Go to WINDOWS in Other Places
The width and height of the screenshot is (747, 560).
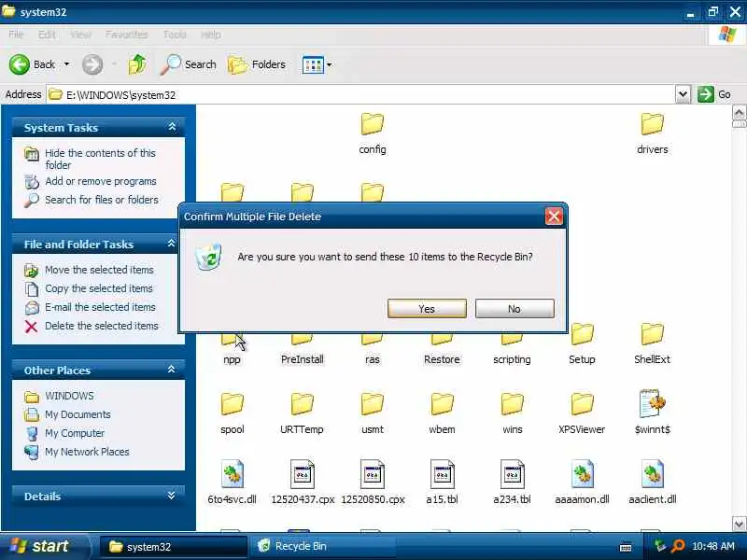click(x=69, y=396)
